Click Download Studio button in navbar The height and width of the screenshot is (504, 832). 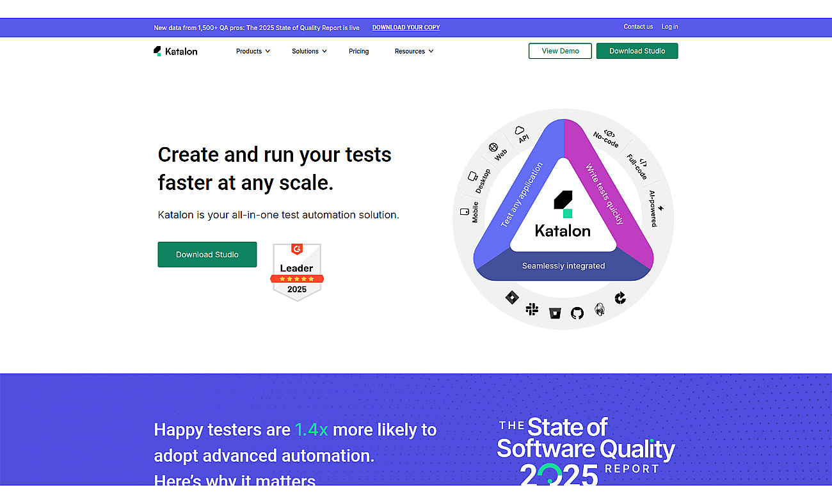click(x=637, y=51)
